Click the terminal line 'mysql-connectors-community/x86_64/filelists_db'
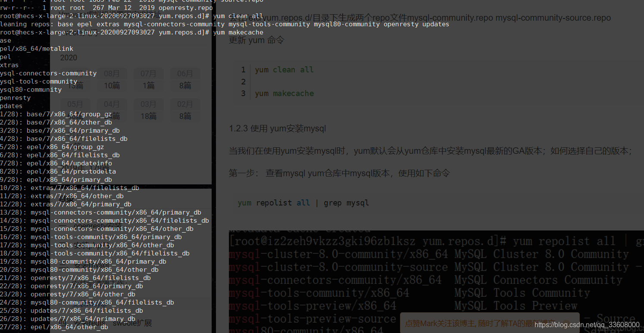 [x=105, y=221]
